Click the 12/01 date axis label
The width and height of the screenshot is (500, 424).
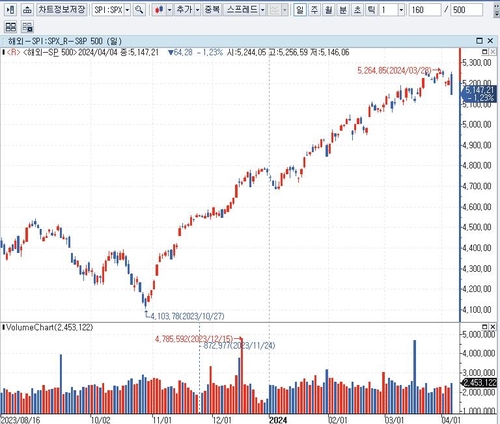pyautogui.click(x=222, y=420)
